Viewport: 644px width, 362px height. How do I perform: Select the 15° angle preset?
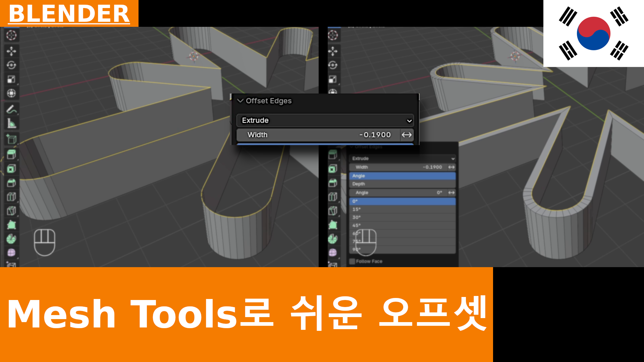[402, 209]
